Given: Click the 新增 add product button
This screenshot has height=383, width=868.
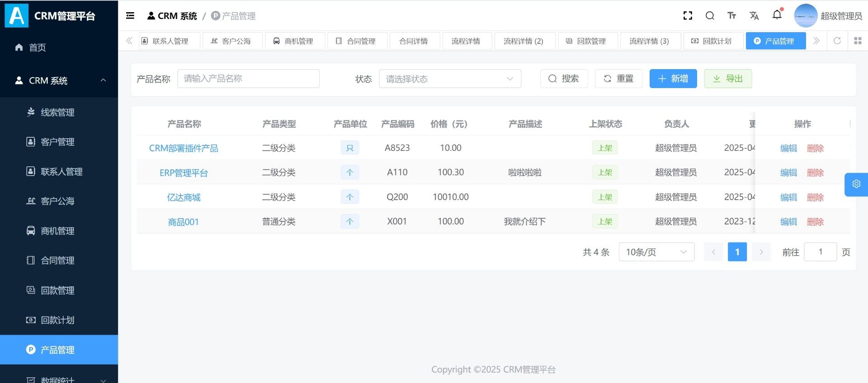Looking at the screenshot, I should point(673,79).
